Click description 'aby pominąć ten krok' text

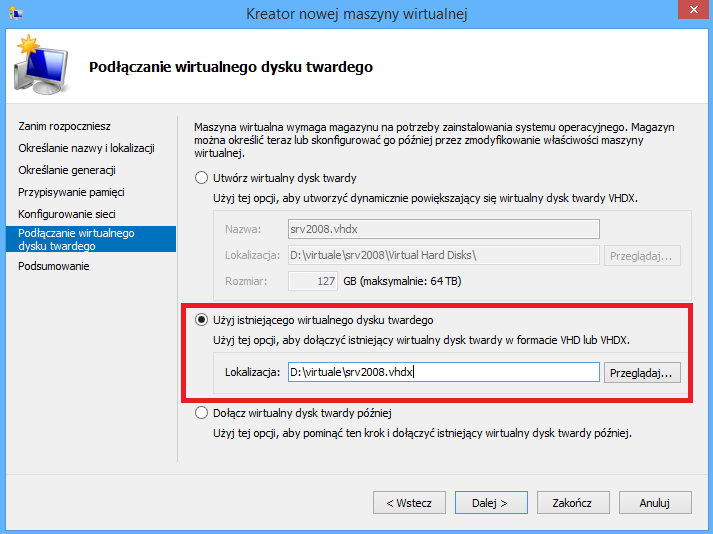click(x=422, y=433)
